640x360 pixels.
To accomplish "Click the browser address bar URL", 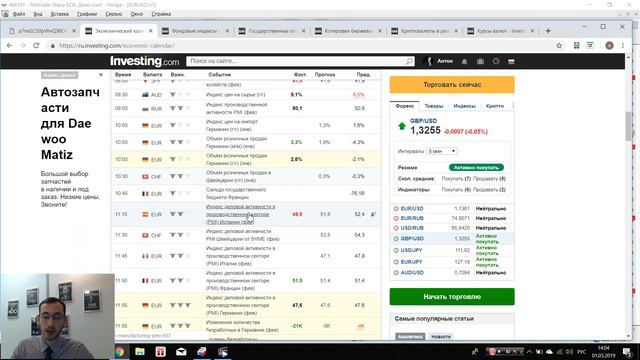I will pos(117,46).
